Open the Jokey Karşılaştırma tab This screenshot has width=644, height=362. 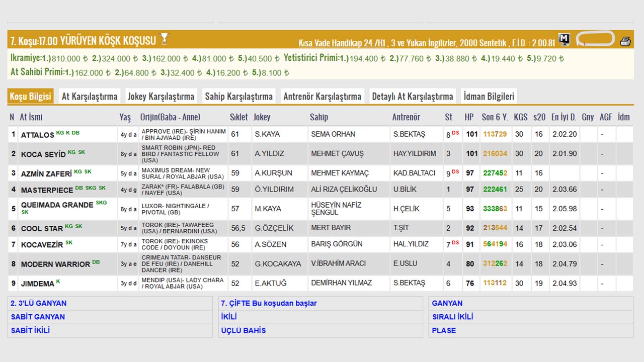pos(161,97)
